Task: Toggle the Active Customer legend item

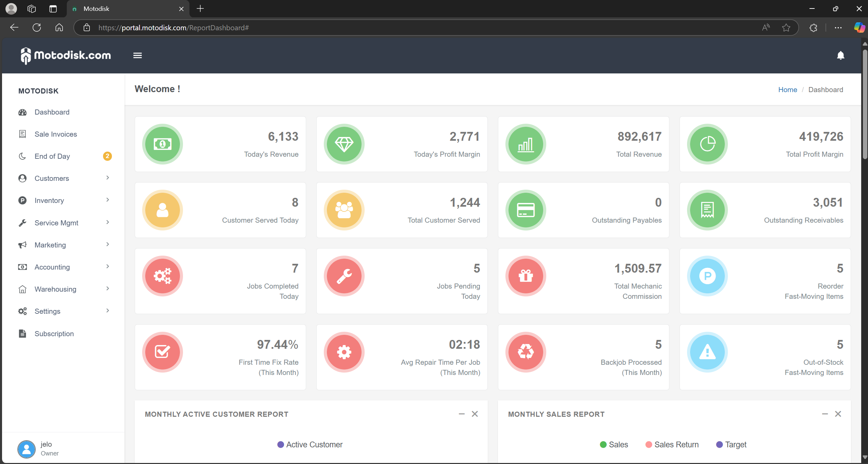Action: [310, 445]
